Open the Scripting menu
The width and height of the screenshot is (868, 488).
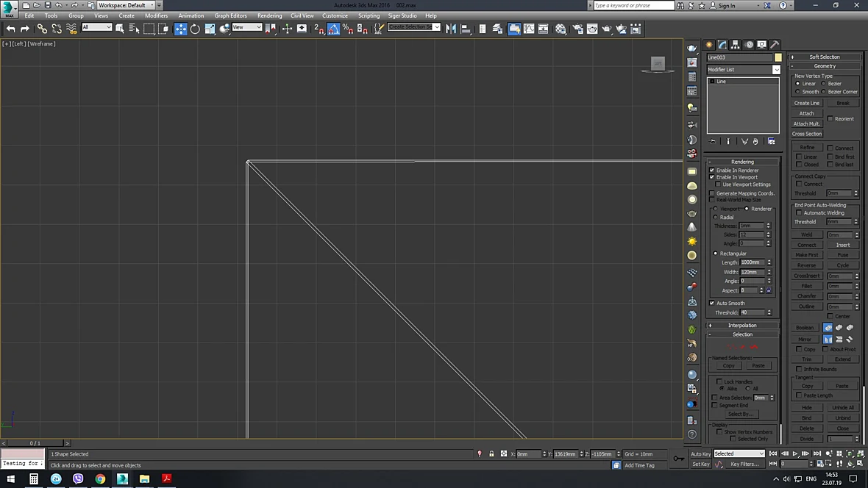[369, 15]
